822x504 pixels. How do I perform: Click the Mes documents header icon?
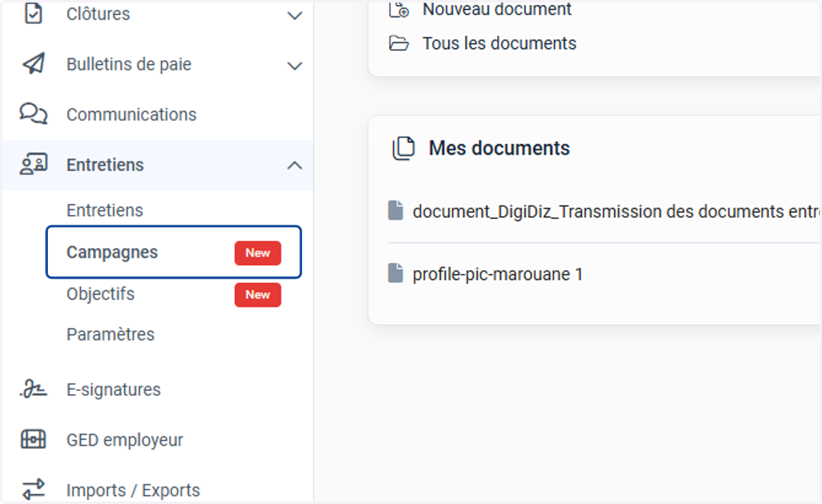[403, 148]
